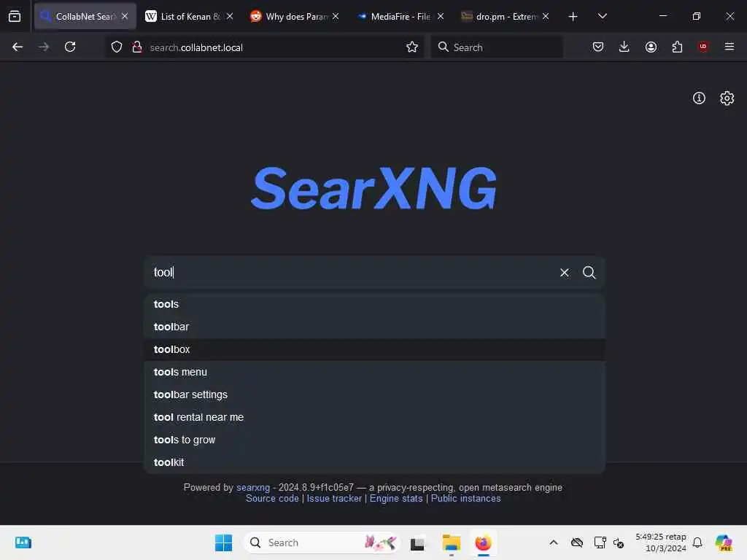747x560 pixels.
Task: Choose the highlighted 'toolbox' suggestion
Action: (x=374, y=349)
